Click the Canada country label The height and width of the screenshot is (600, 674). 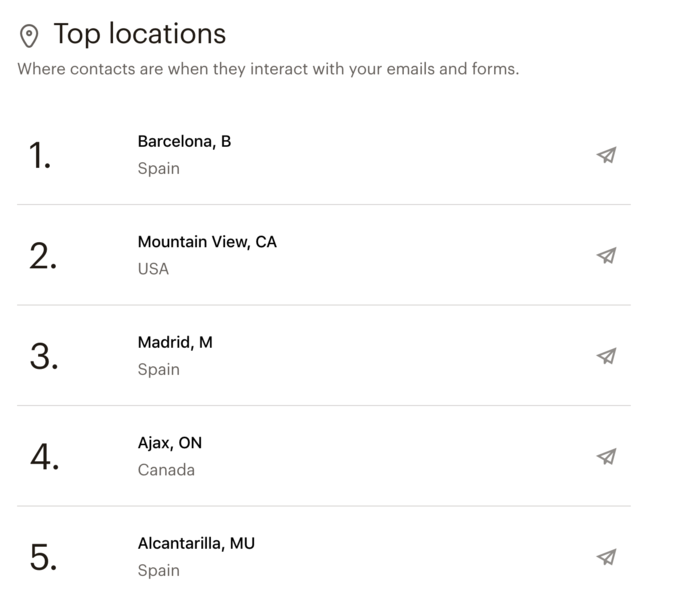coord(166,470)
